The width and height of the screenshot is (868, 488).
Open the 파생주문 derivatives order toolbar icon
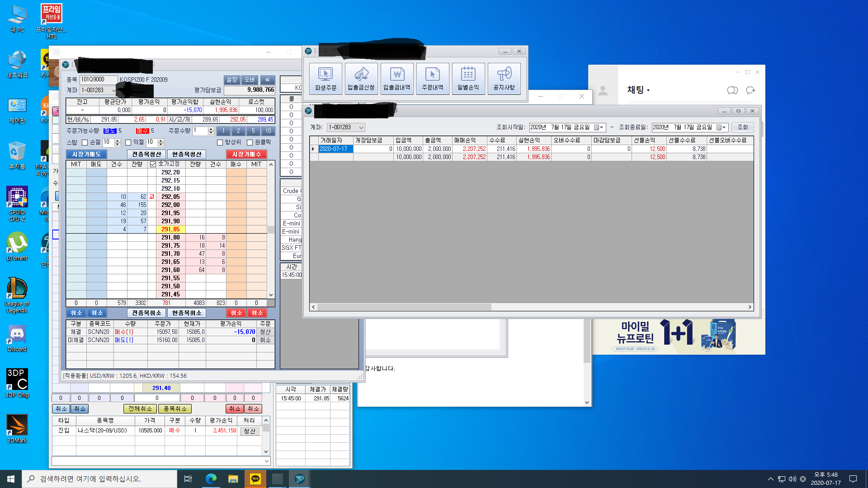(325, 79)
